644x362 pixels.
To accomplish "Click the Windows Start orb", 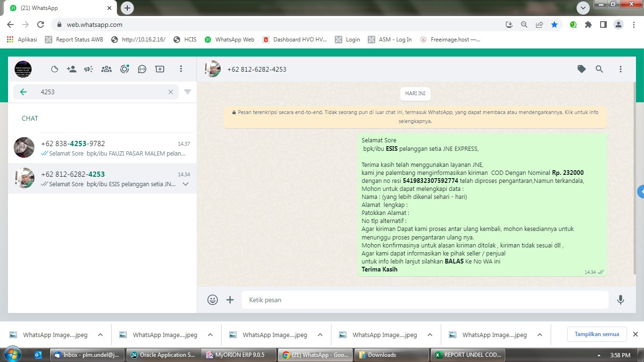I will click(x=12, y=354).
